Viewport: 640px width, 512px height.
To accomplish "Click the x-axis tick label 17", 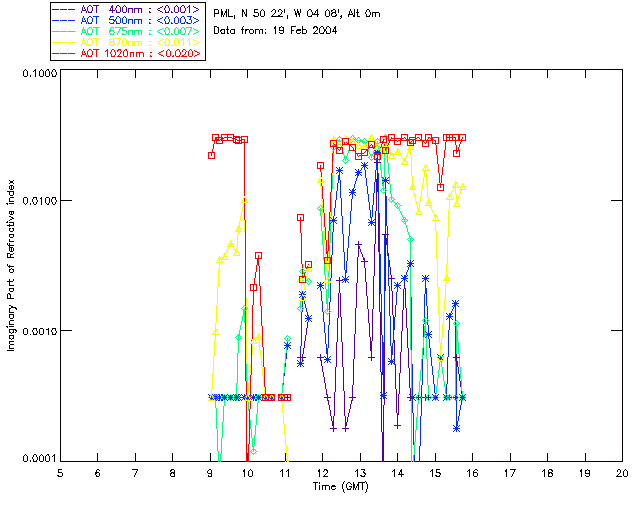I will [510, 473].
